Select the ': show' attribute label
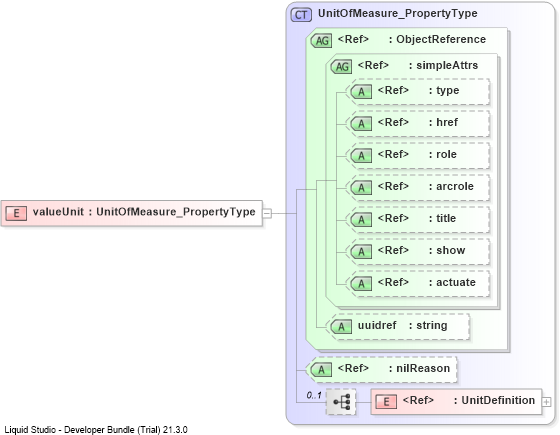Screen dimensions: 560x435 pos(447,250)
